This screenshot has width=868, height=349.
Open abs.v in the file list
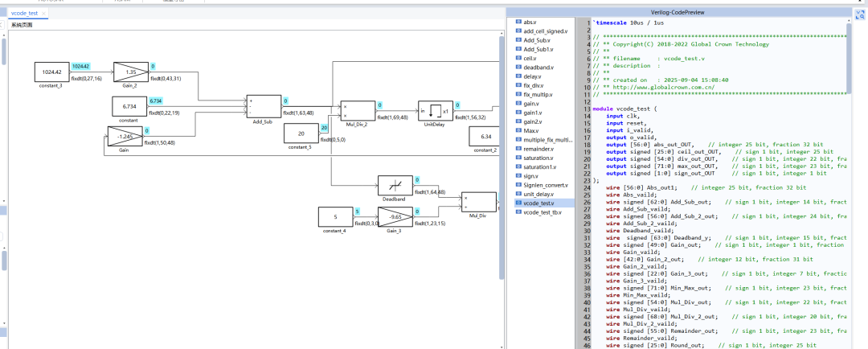point(530,22)
